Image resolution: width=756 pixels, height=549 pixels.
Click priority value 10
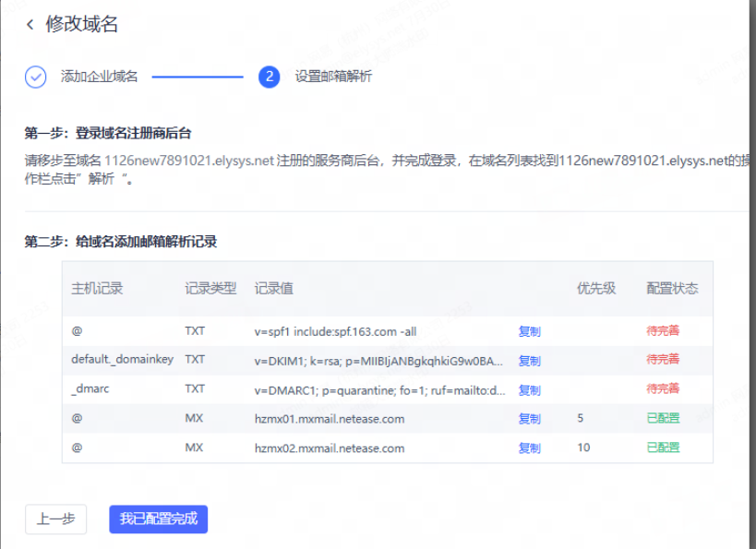[x=584, y=448]
